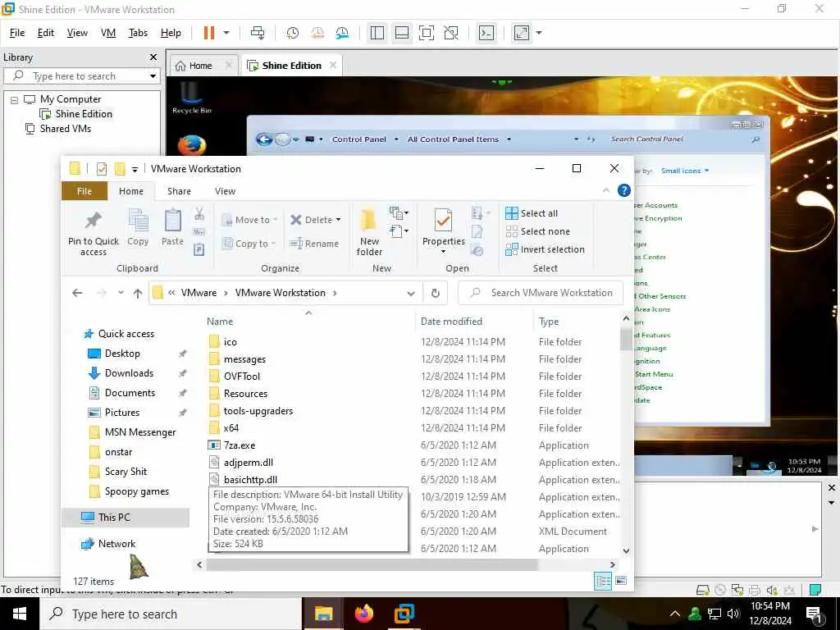Toggle the quick access properties checkmark icon
The width and height of the screenshot is (840, 630).
pyautogui.click(x=102, y=169)
